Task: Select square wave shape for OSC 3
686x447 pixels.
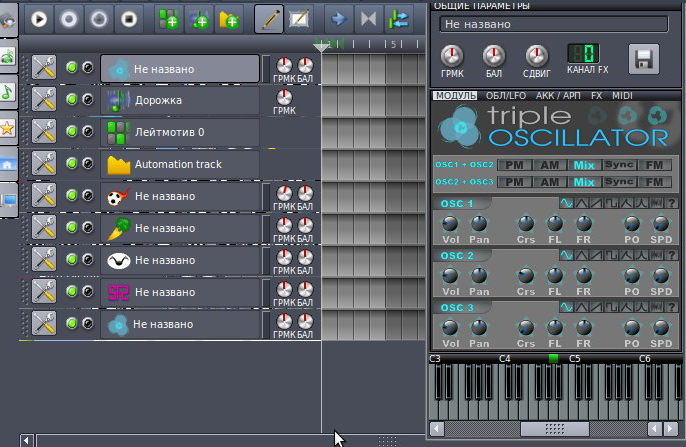Action: tap(611, 307)
